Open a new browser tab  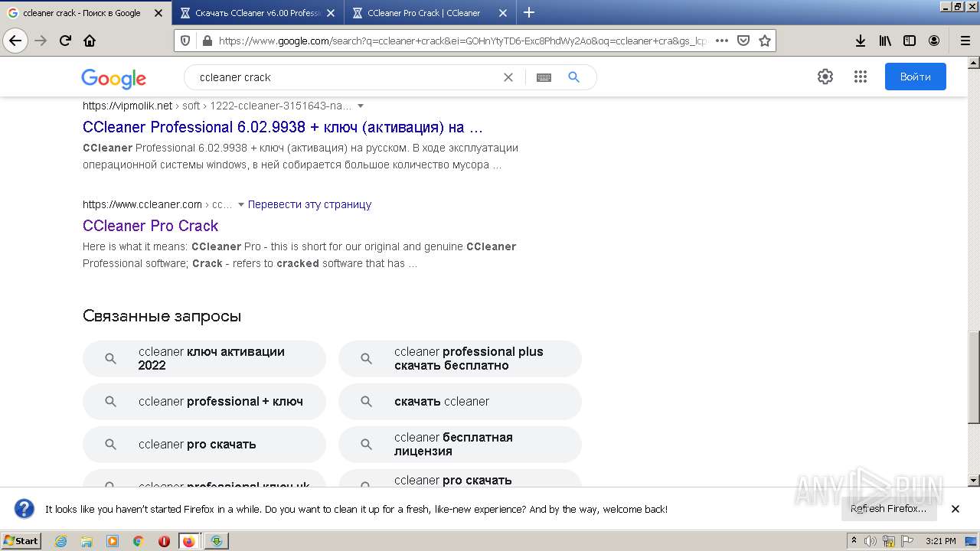(x=529, y=12)
